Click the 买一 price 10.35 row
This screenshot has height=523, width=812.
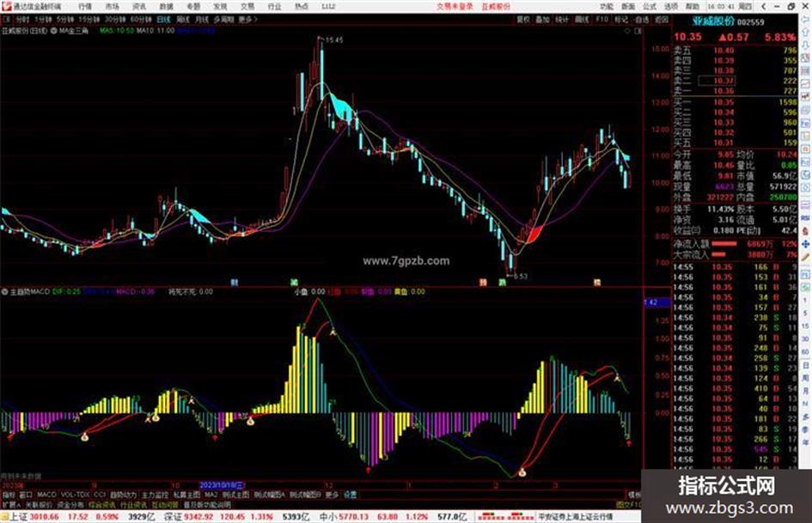coord(735,102)
